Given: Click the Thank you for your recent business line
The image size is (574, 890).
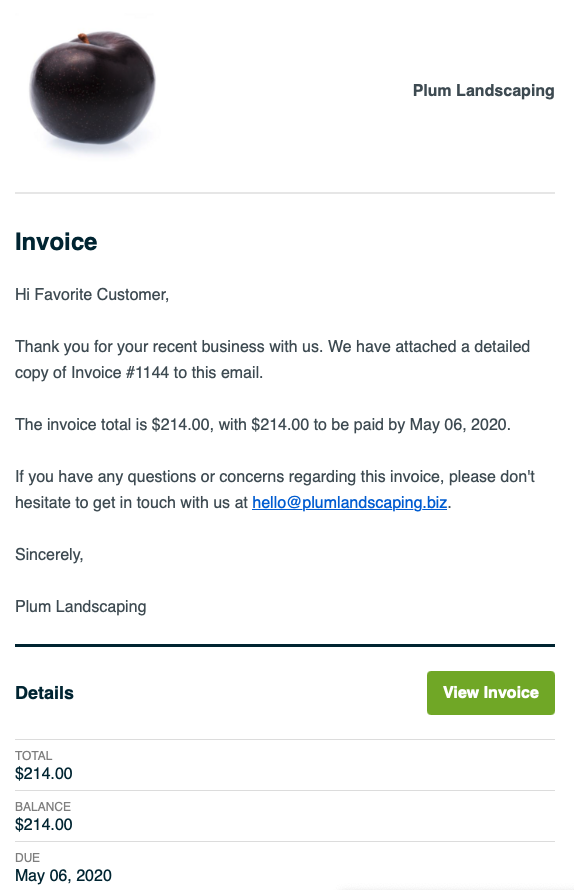Looking at the screenshot, I should coord(273,347).
